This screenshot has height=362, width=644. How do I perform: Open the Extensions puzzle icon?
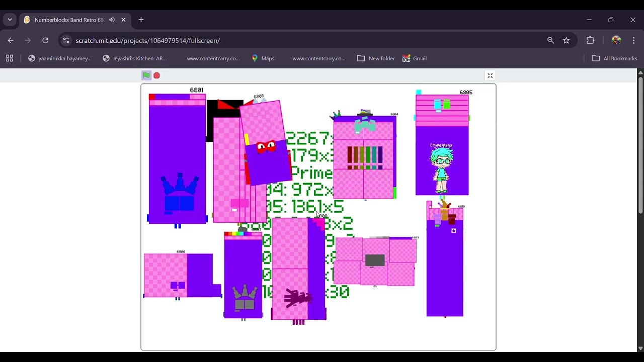[590, 40]
